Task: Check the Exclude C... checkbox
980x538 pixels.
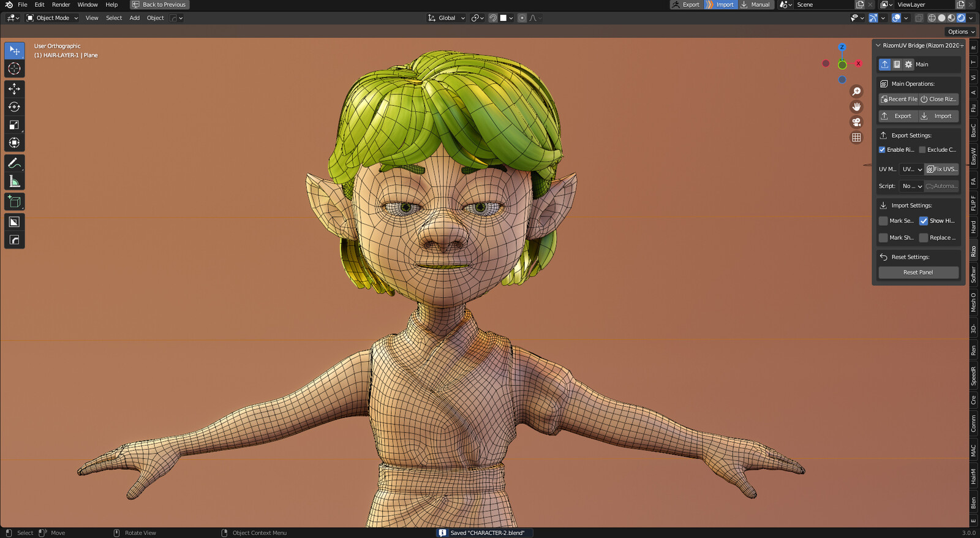Action: 922,150
